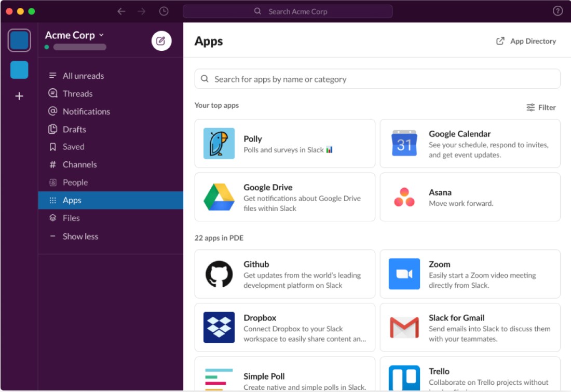571x392 pixels.
Task: Select the Slack for Gmail icon
Action: (404, 327)
